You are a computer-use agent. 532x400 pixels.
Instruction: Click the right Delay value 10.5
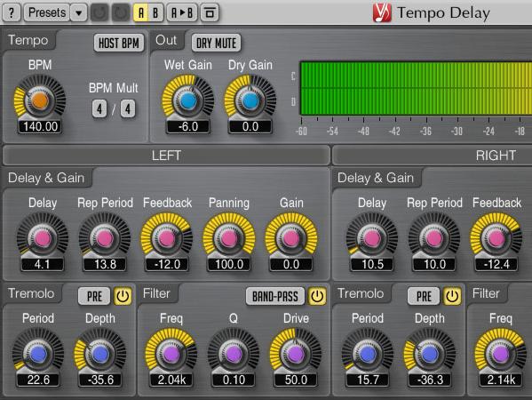372,264
